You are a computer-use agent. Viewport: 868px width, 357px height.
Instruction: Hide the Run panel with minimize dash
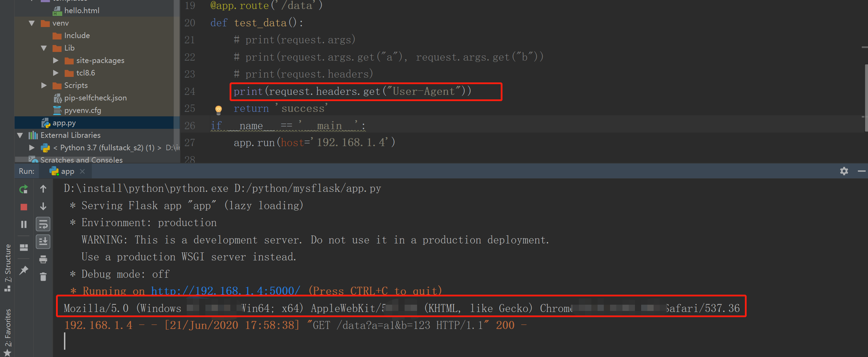[x=862, y=171]
